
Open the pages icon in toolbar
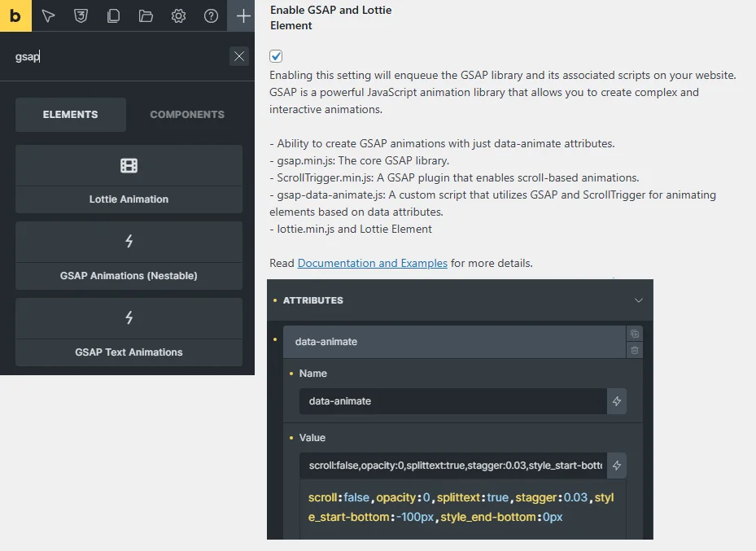113,15
